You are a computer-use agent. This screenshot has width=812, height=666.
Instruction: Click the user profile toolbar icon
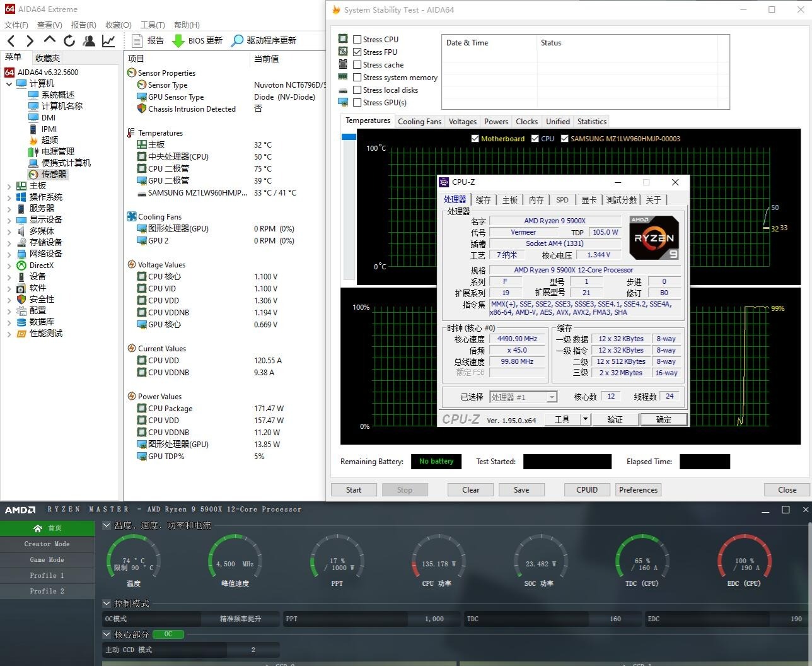[x=89, y=41]
